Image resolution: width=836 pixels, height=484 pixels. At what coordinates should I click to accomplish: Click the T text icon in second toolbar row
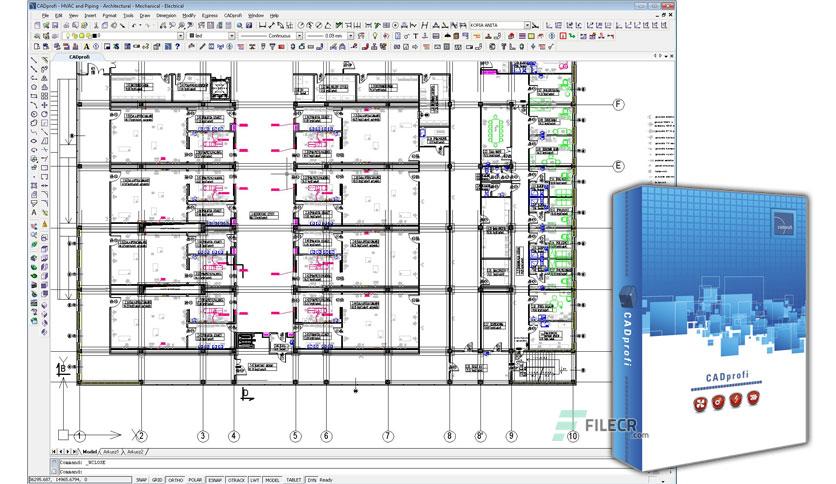tap(416, 36)
